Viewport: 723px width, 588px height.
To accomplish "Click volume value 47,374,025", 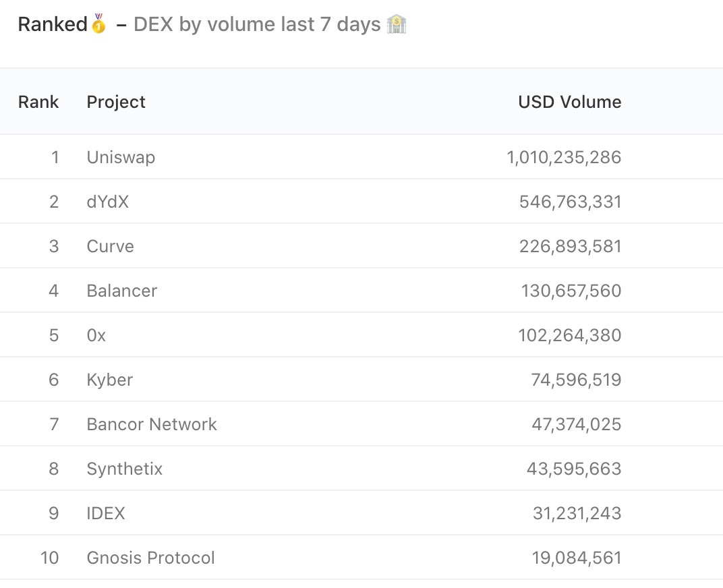I will pyautogui.click(x=577, y=424).
